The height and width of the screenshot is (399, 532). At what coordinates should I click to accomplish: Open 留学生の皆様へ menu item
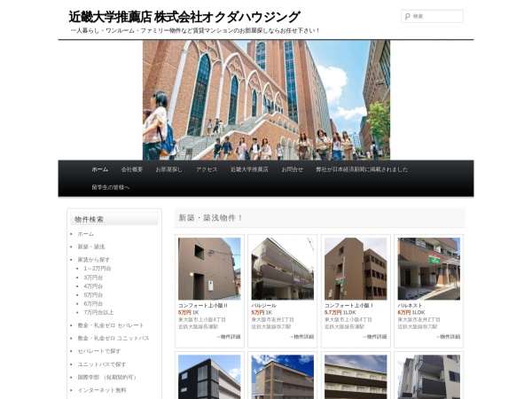click(110, 187)
